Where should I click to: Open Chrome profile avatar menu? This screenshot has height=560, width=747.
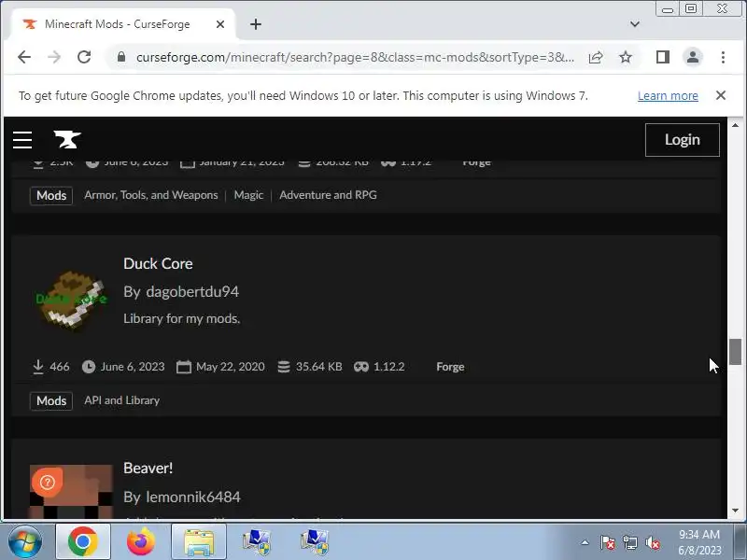coord(693,57)
